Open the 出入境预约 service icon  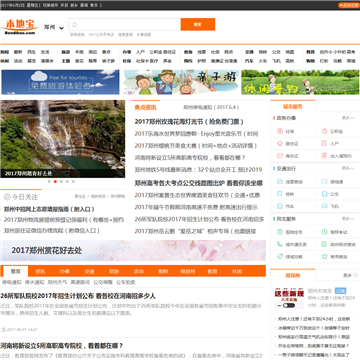click(x=324, y=156)
